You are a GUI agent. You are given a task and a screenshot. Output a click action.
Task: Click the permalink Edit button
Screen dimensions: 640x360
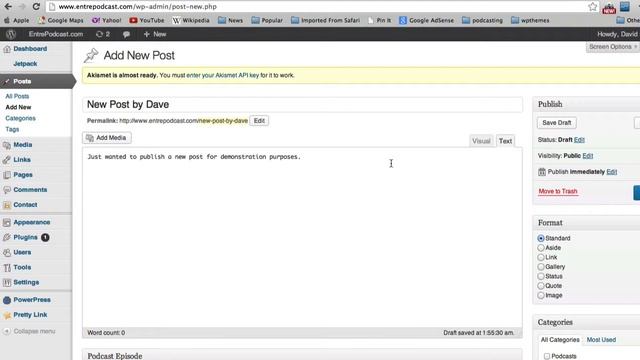(x=259, y=121)
